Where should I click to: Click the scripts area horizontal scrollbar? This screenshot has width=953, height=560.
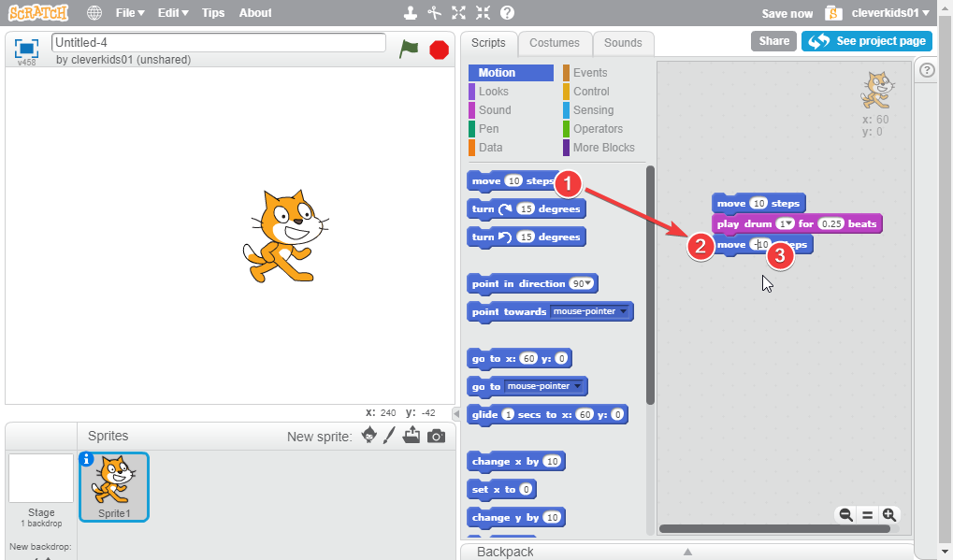pyautogui.click(x=775, y=529)
